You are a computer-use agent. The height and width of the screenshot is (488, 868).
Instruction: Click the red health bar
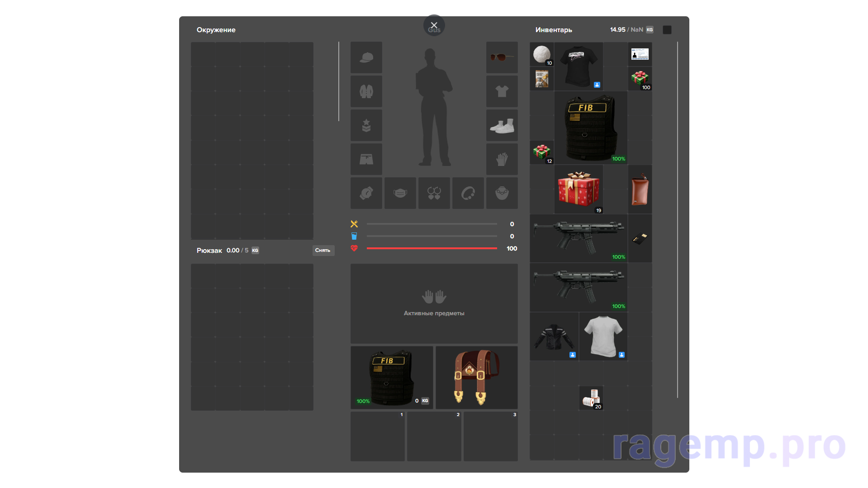[x=432, y=248]
